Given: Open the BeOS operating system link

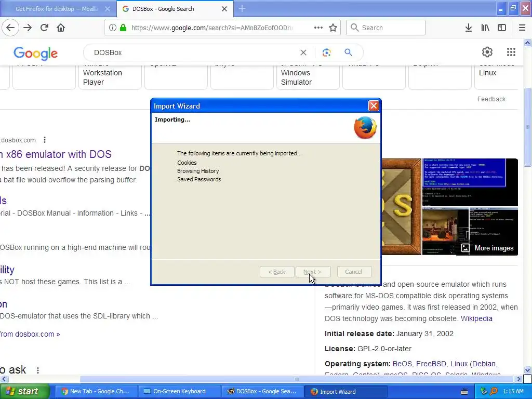Looking at the screenshot, I should pyautogui.click(x=402, y=364).
